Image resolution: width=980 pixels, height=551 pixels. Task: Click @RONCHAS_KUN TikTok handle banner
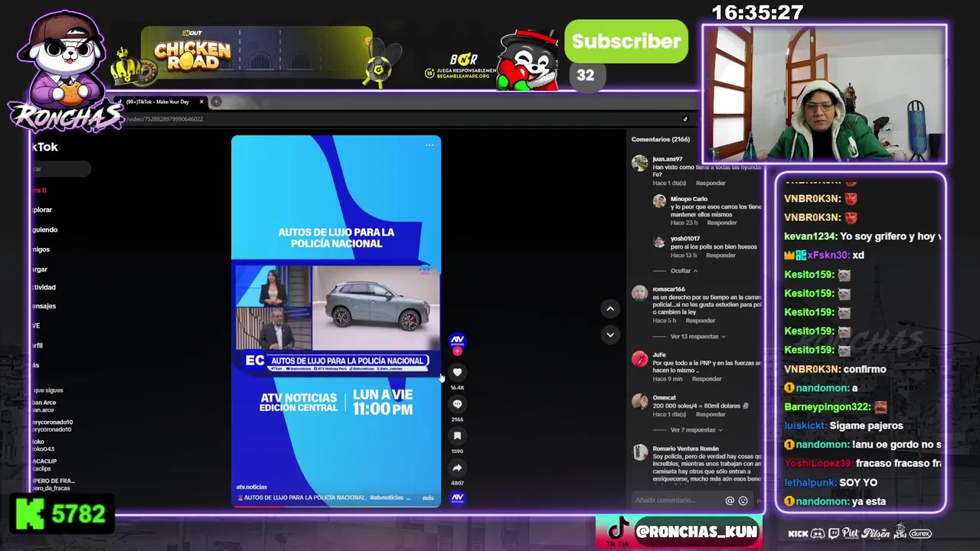pyautogui.click(x=678, y=532)
